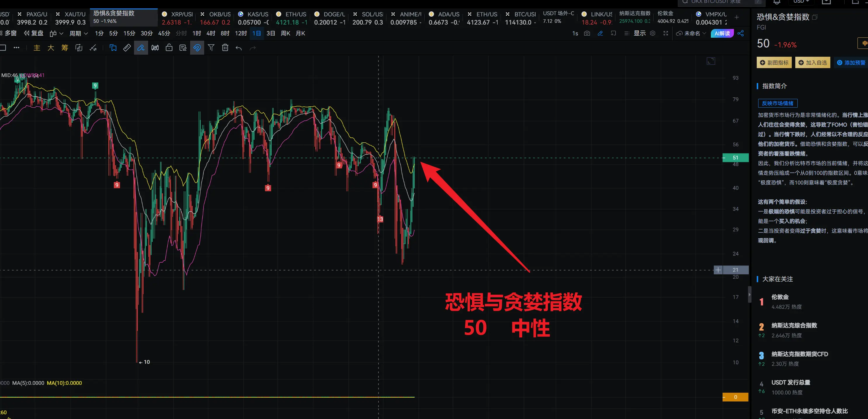Click the hexagon settings icon beside 显示
The image size is (868, 419).
click(x=653, y=33)
